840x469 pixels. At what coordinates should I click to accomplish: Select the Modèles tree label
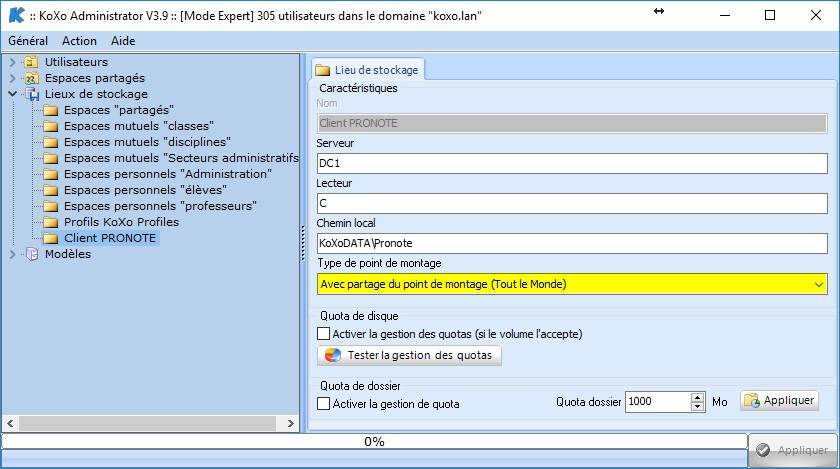pyautogui.click(x=68, y=254)
